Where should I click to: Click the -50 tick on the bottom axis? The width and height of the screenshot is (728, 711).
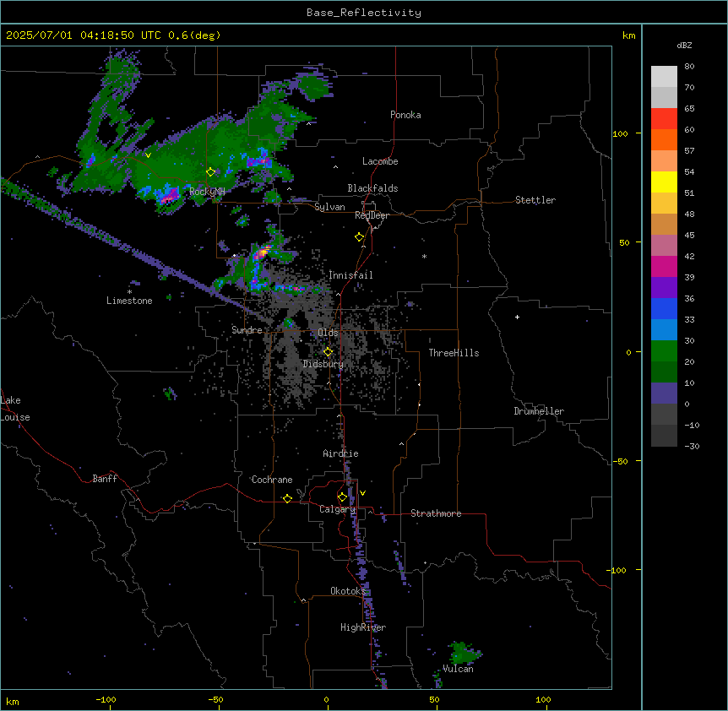pyautogui.click(x=215, y=699)
